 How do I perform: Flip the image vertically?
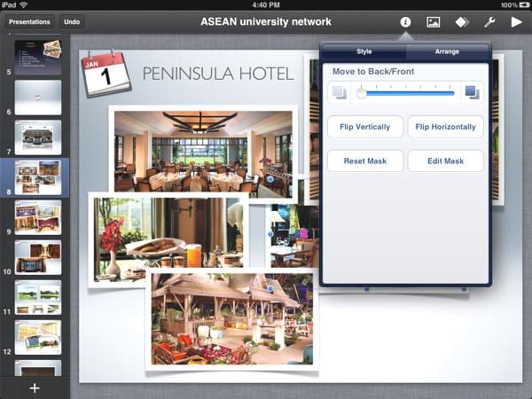coord(365,127)
